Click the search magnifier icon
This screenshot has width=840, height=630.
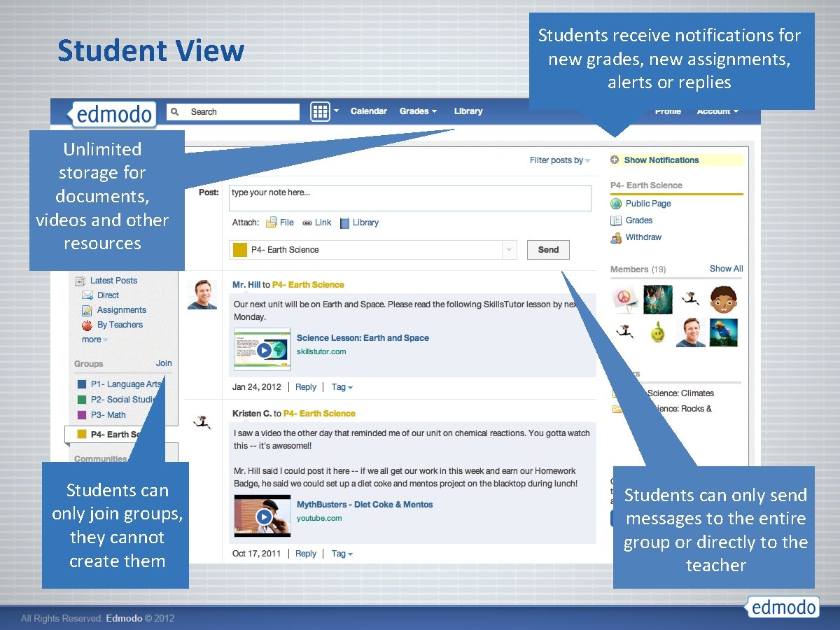pyautogui.click(x=175, y=111)
